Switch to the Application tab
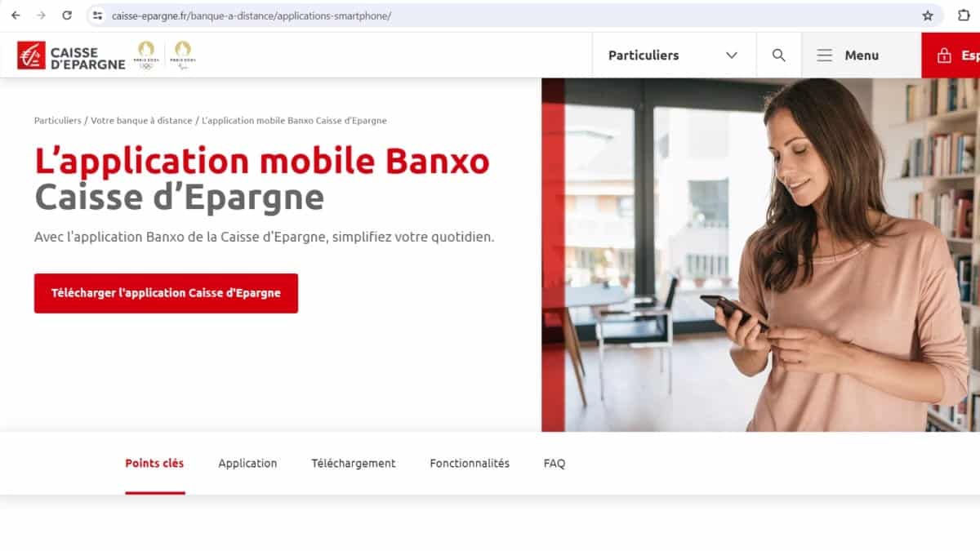This screenshot has width=980, height=551. click(x=247, y=463)
